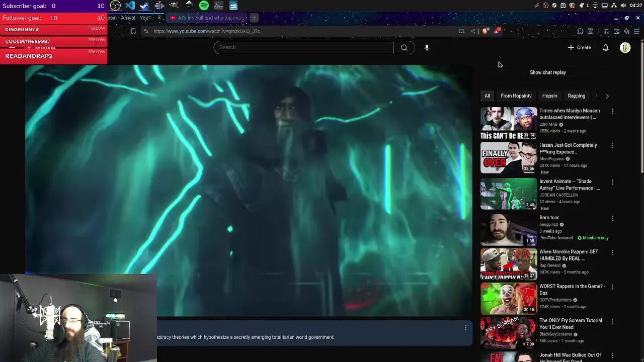Click the Brave Shields lion icon
Screen dimensions: 644x362
[x=486, y=31]
